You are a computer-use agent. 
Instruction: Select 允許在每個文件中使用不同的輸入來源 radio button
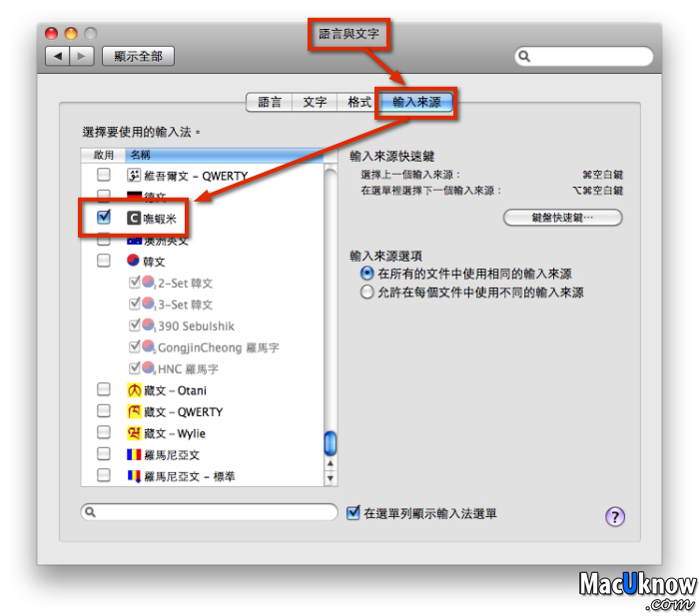click(x=366, y=293)
